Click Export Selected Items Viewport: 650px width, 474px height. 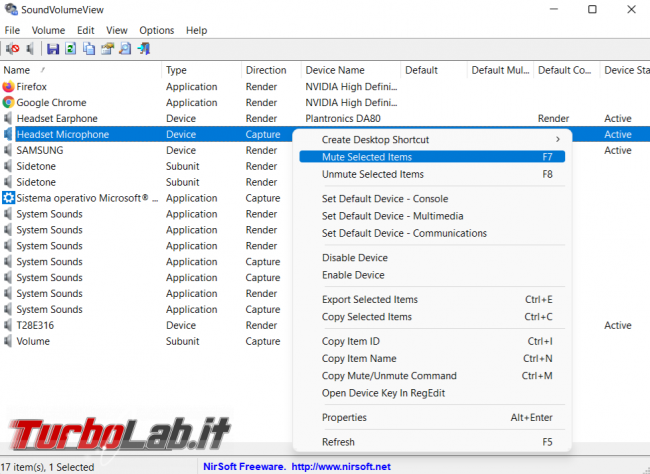(432, 299)
